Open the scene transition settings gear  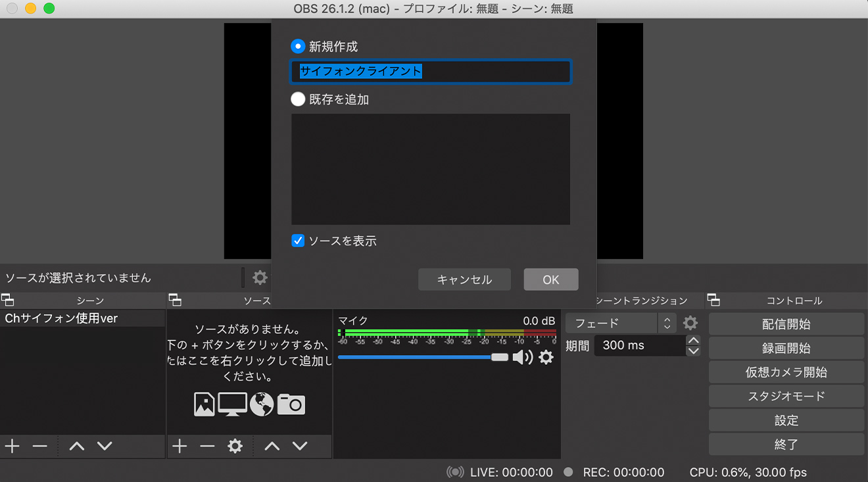(690, 323)
